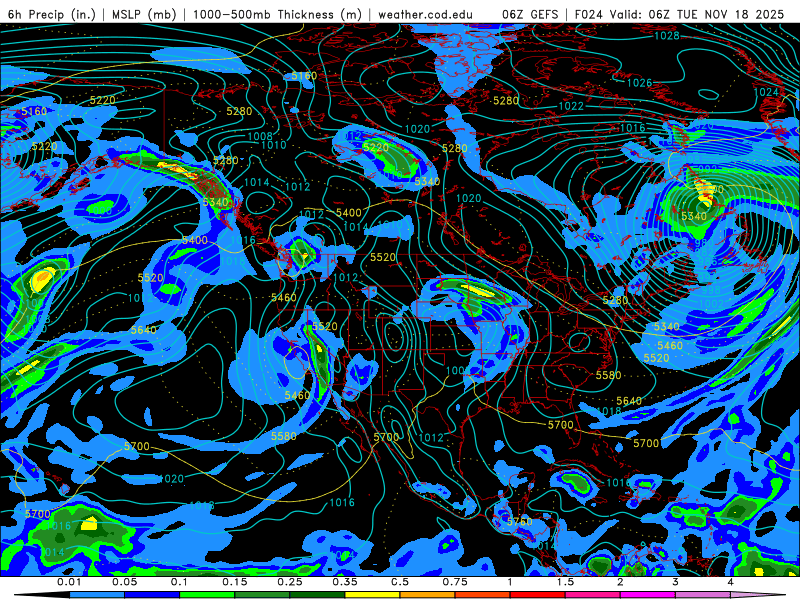Click the 1028 isobar label

pyautogui.click(x=667, y=36)
